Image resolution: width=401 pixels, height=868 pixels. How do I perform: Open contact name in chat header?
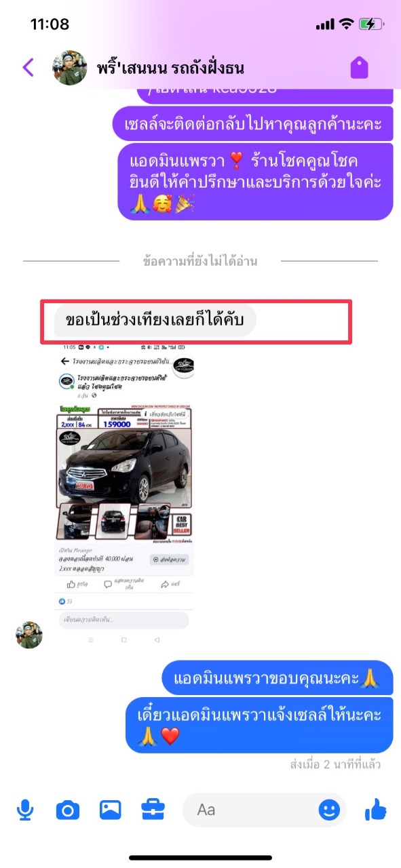click(170, 68)
